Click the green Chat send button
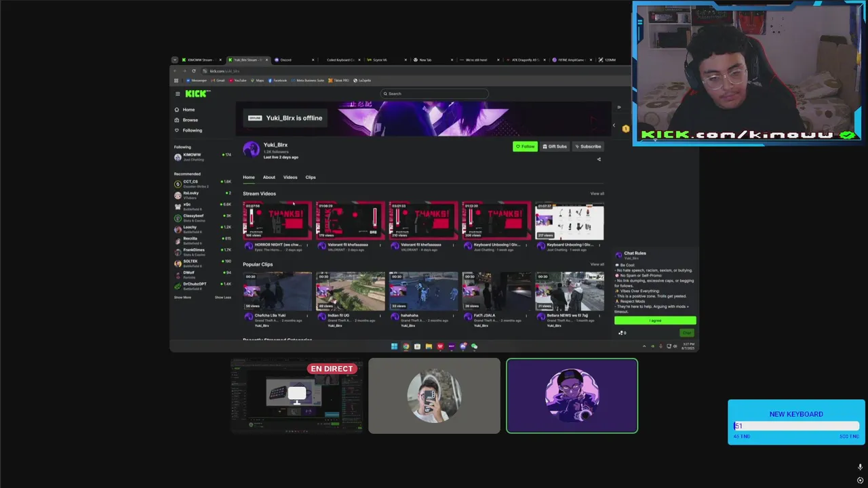This screenshot has width=868, height=488. click(x=687, y=333)
